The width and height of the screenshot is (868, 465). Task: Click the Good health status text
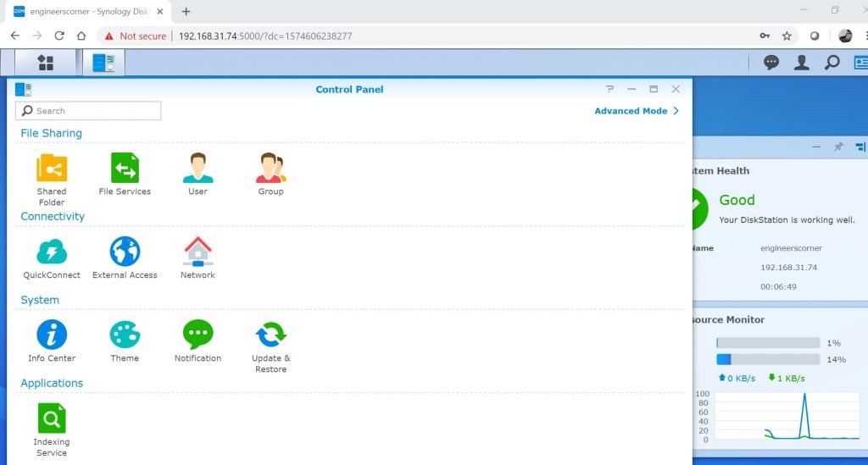pyautogui.click(x=737, y=200)
